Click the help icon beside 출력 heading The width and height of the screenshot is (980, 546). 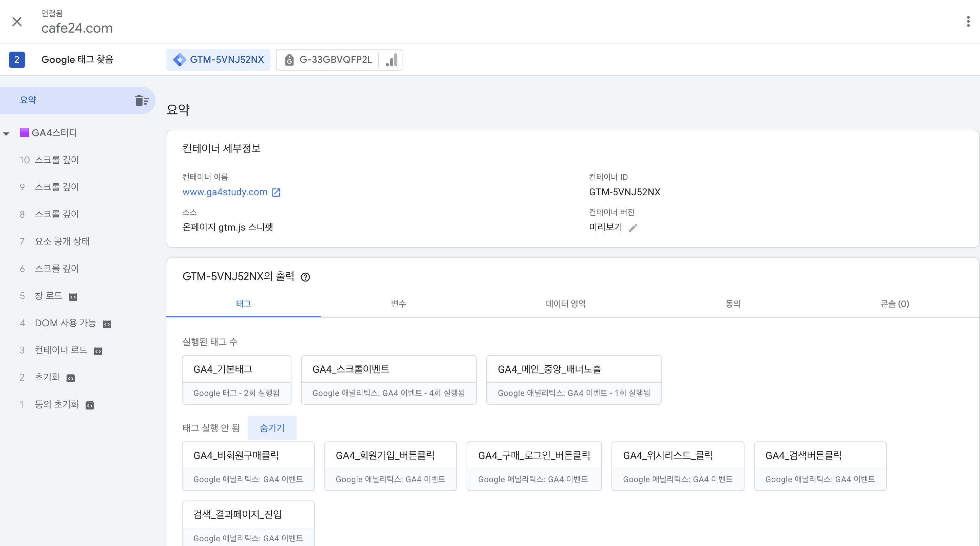[x=305, y=277]
